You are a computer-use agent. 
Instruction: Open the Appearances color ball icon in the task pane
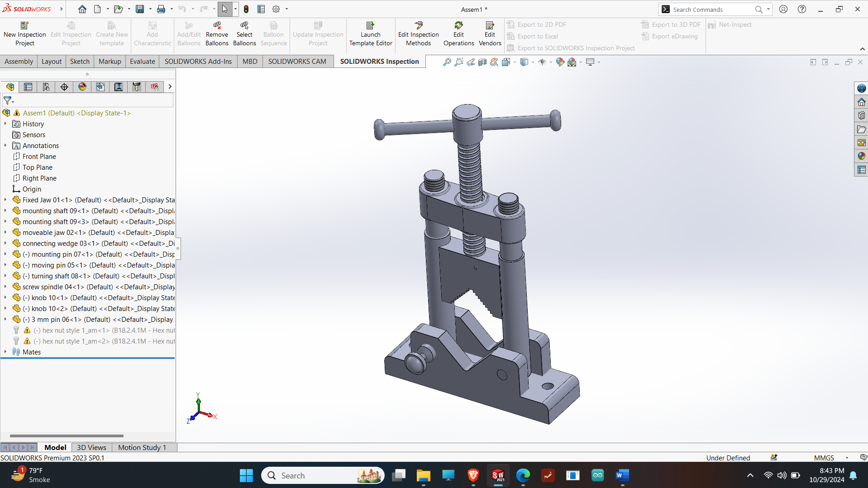[861, 156]
